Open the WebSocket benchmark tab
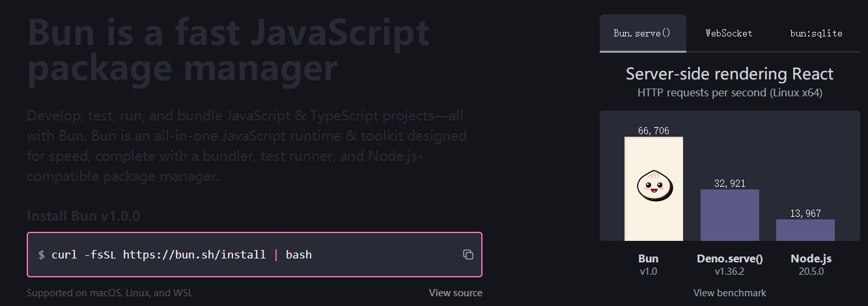Viewport: 868px width, 306px height. (x=729, y=33)
